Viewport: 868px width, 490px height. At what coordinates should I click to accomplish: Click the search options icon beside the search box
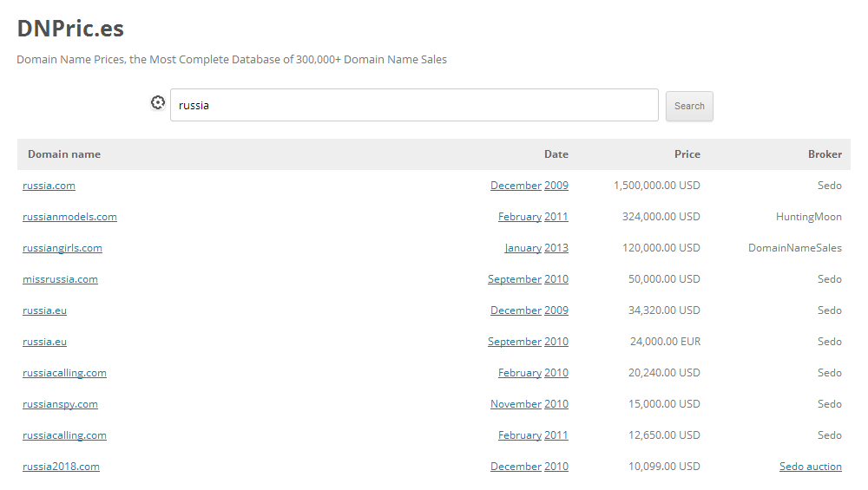[158, 103]
